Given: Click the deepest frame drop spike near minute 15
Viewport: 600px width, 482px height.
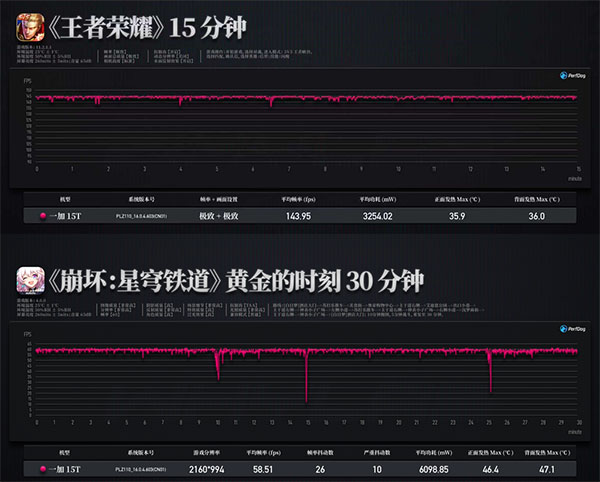Looking at the screenshot, I should pyautogui.click(x=306, y=396).
